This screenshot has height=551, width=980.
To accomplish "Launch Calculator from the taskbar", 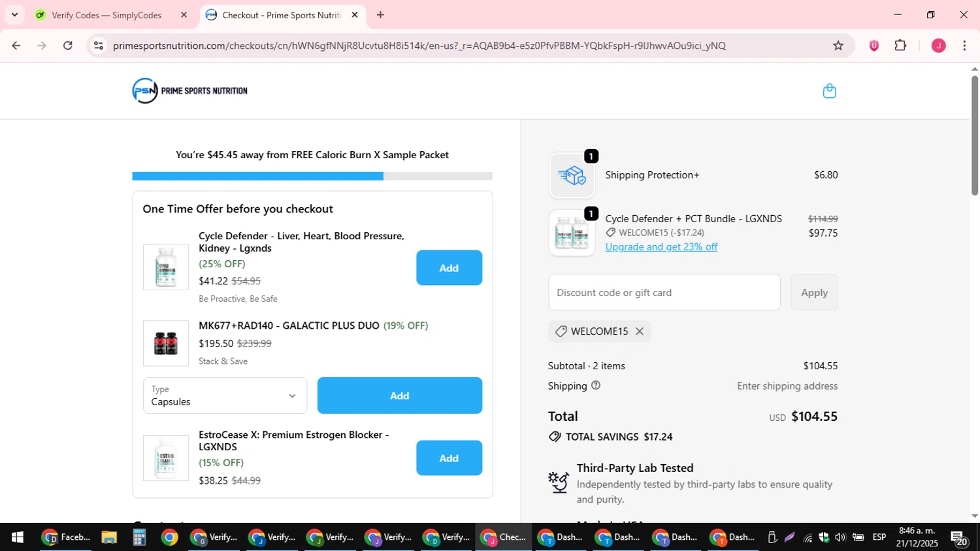I will [x=139, y=537].
